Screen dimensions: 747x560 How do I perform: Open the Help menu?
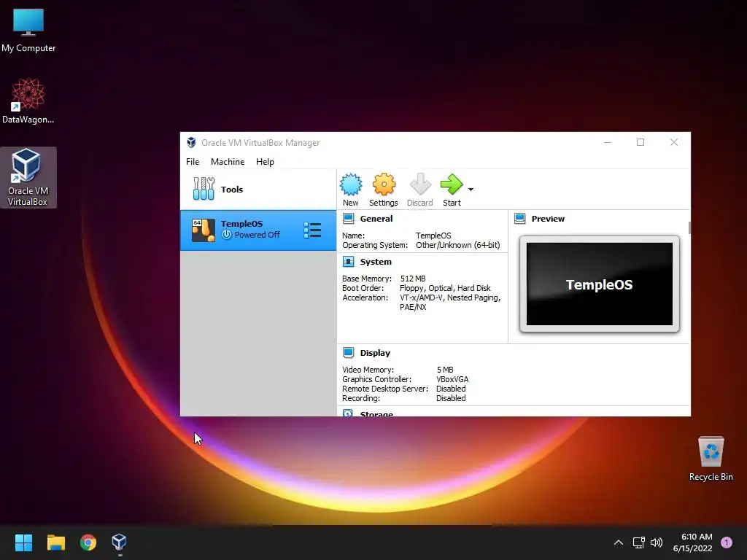click(265, 162)
